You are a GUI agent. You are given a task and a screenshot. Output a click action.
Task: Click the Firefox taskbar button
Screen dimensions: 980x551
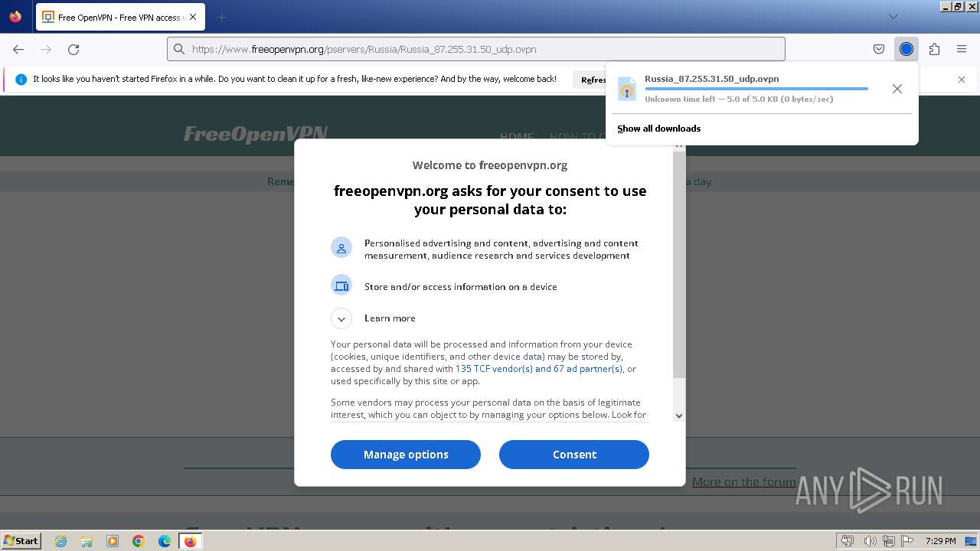coord(191,541)
